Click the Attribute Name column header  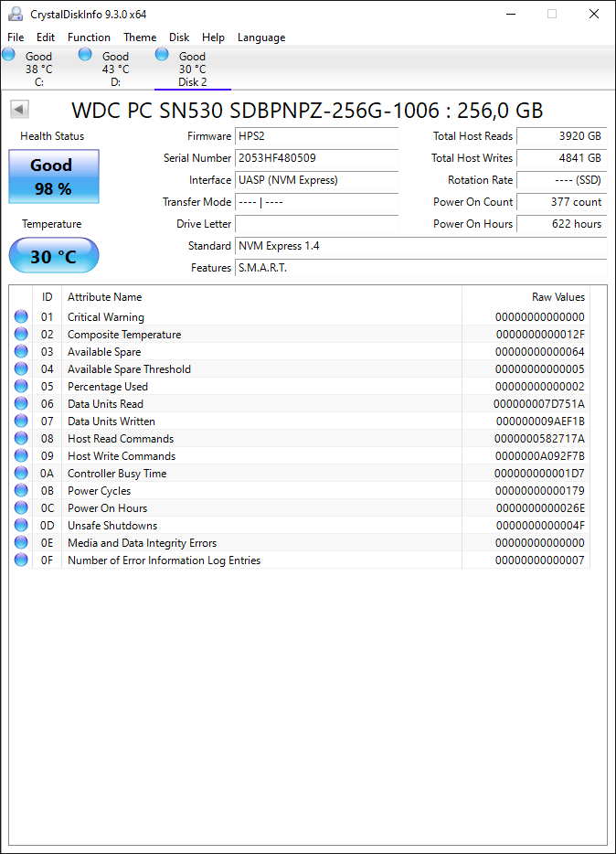pos(261,297)
